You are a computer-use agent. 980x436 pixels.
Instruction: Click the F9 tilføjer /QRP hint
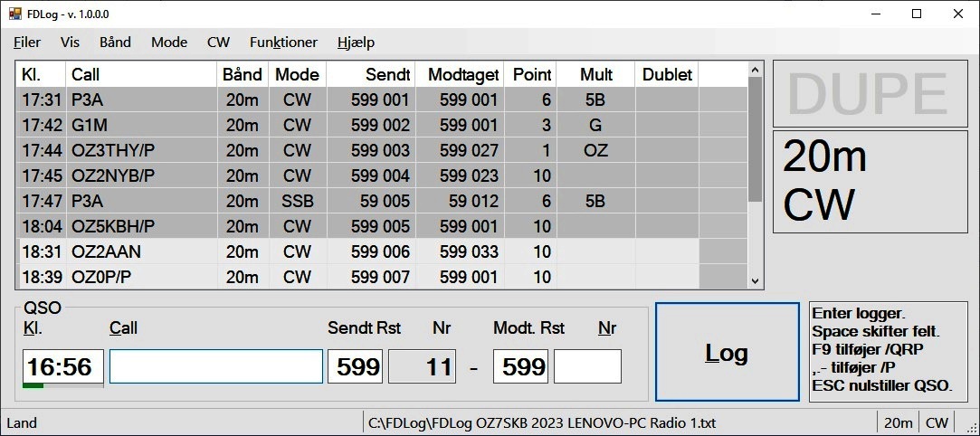[868, 349]
